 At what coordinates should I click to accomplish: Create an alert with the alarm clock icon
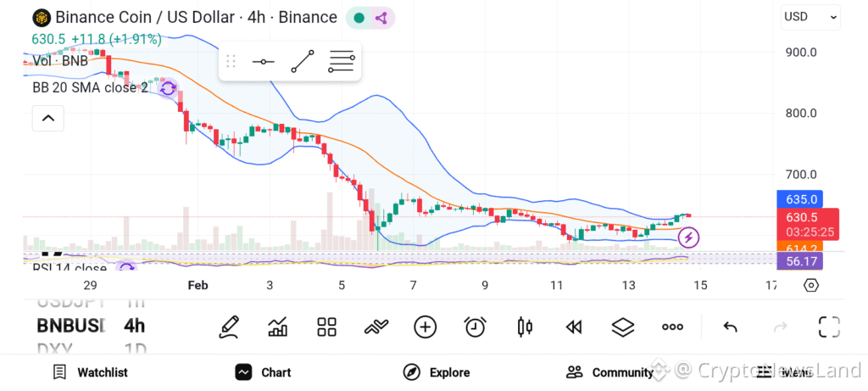pyautogui.click(x=475, y=327)
